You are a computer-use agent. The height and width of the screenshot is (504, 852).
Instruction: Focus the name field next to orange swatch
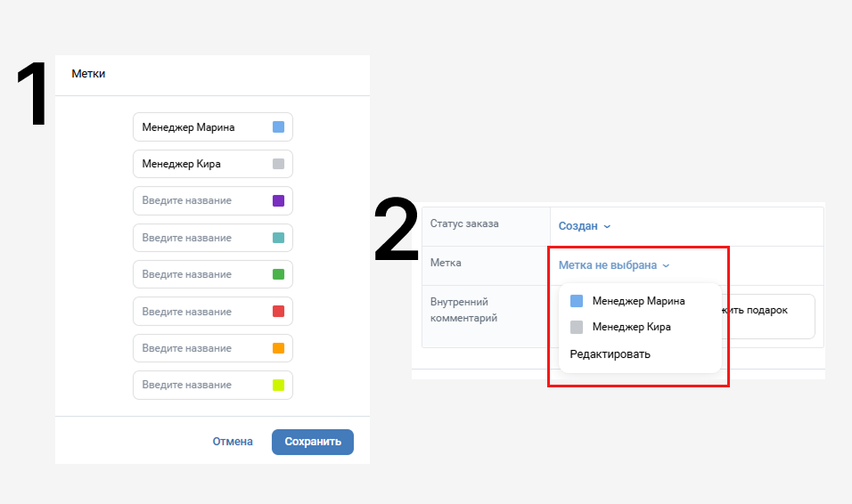point(213,348)
